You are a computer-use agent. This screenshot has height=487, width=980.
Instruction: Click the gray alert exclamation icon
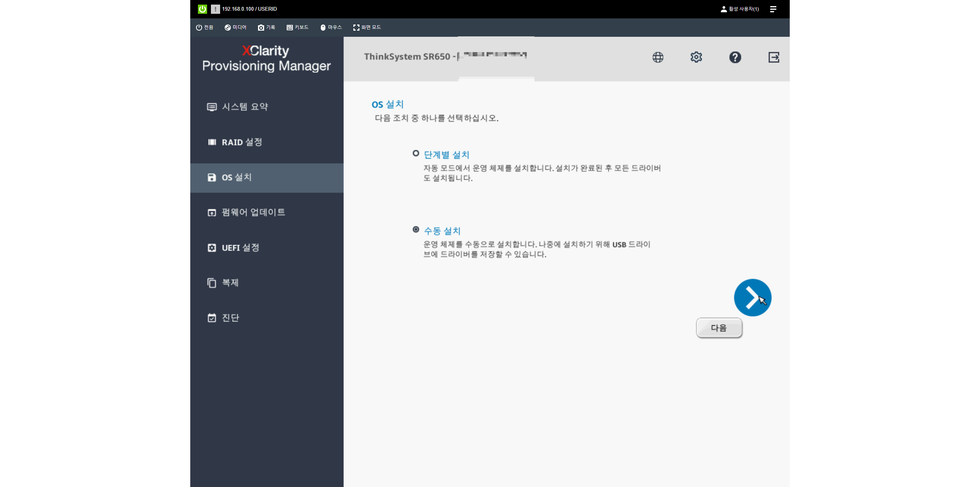215,9
